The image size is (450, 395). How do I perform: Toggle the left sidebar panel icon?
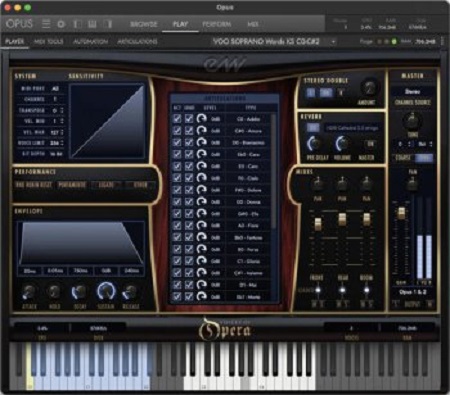pos(77,24)
